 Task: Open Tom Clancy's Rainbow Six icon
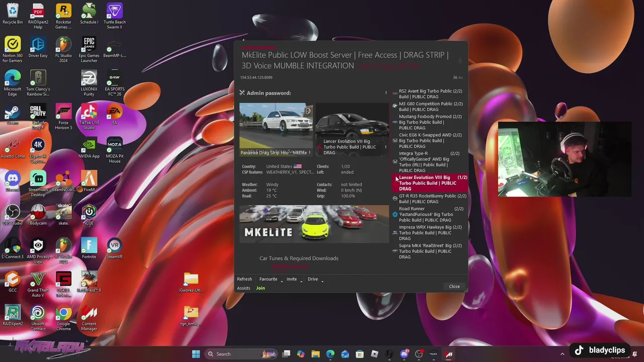pyautogui.click(x=38, y=83)
